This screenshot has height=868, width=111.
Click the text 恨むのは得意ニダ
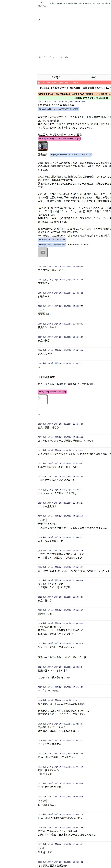pyautogui.click(x=47, y=805)
